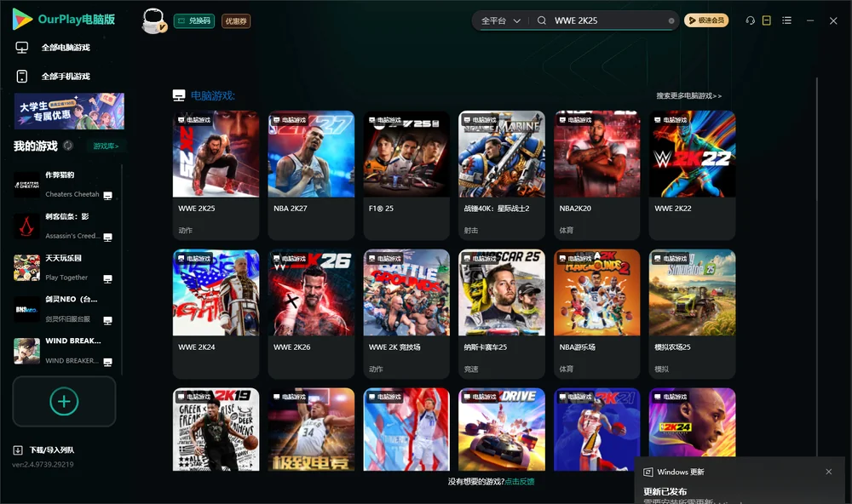The width and height of the screenshot is (852, 504).
Task: Open 刺客信条：影 game entry
Action: tap(63, 226)
